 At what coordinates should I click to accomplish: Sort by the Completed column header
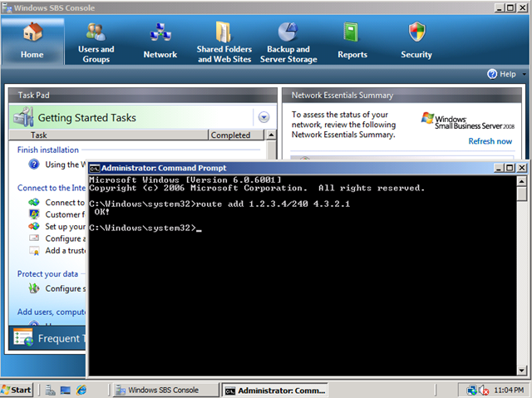(x=236, y=135)
